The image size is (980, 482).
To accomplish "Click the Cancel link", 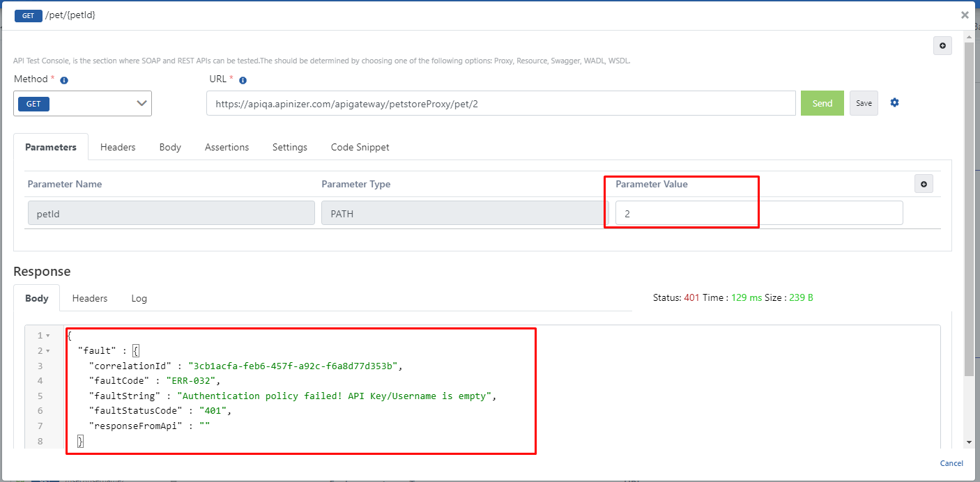I will click(951, 463).
